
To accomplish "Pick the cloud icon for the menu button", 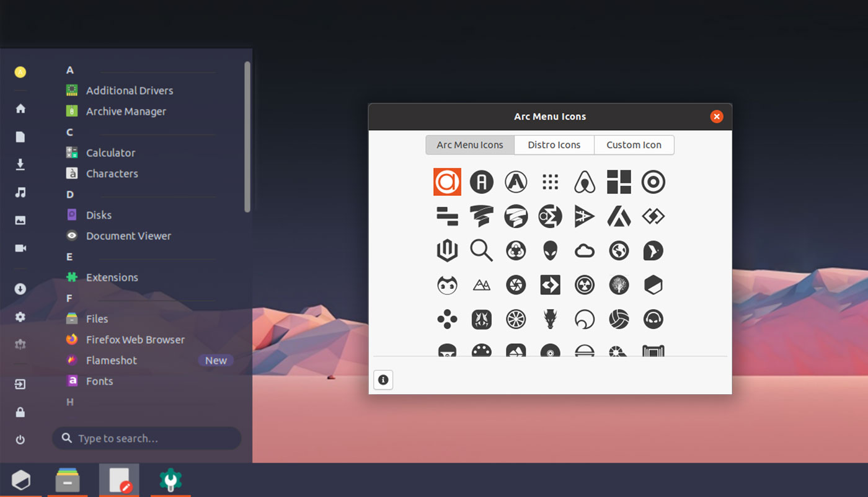I will click(x=584, y=250).
